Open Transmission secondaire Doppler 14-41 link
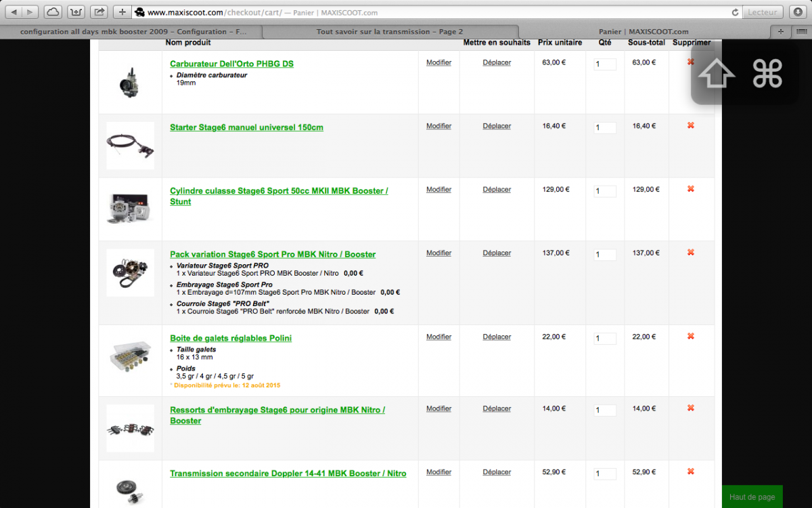Image resolution: width=812 pixels, height=508 pixels. click(x=288, y=474)
